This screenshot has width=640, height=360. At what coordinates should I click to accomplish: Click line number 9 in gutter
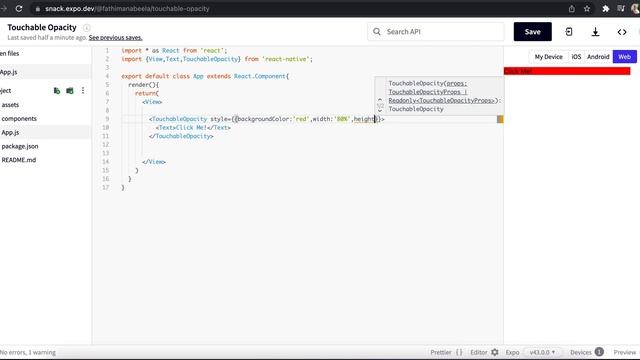click(x=107, y=119)
